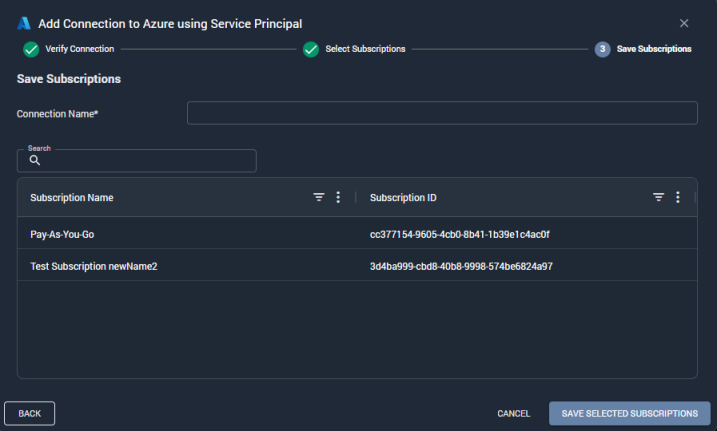This screenshot has width=717, height=431.
Task: Click the Back button
Action: pos(30,413)
